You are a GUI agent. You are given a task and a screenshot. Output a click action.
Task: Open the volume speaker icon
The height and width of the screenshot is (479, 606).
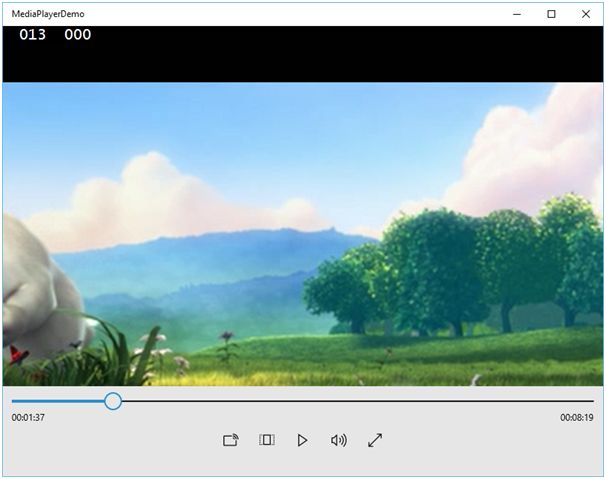point(339,440)
